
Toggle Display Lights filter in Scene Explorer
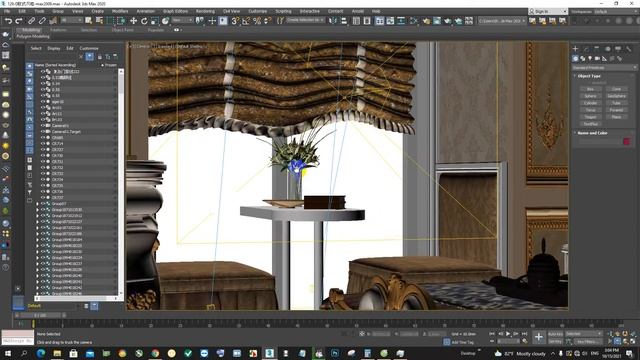click(x=29, y=81)
